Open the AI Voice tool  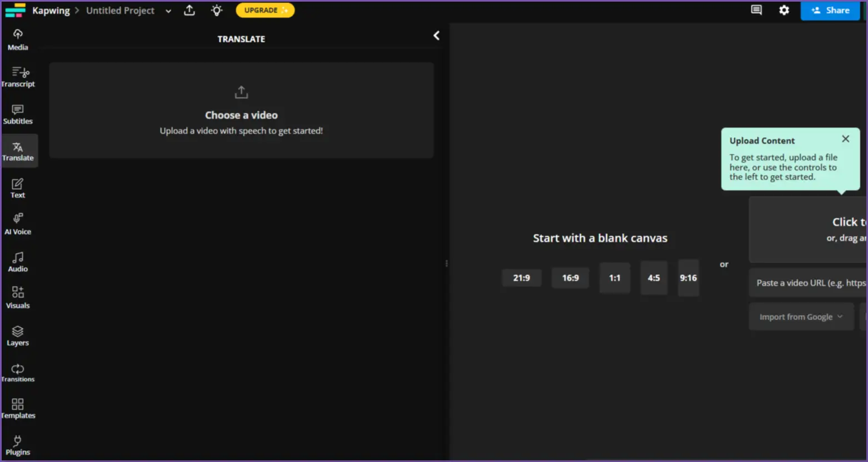17,224
